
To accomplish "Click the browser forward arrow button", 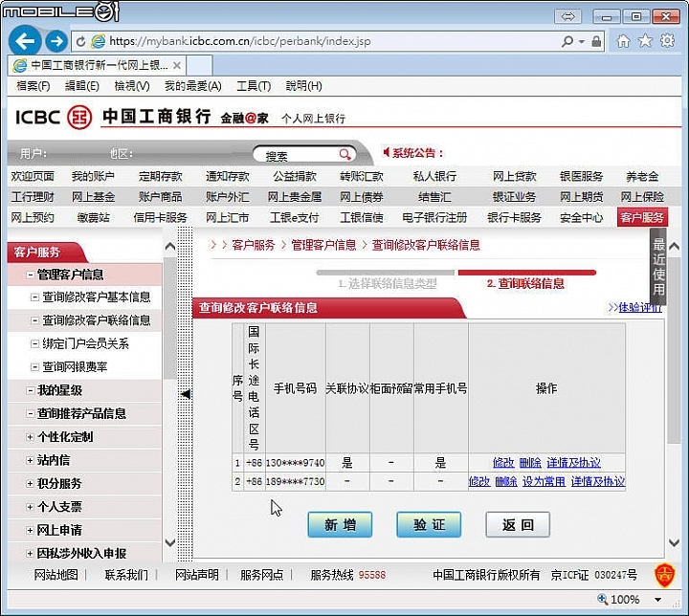I will point(56,41).
